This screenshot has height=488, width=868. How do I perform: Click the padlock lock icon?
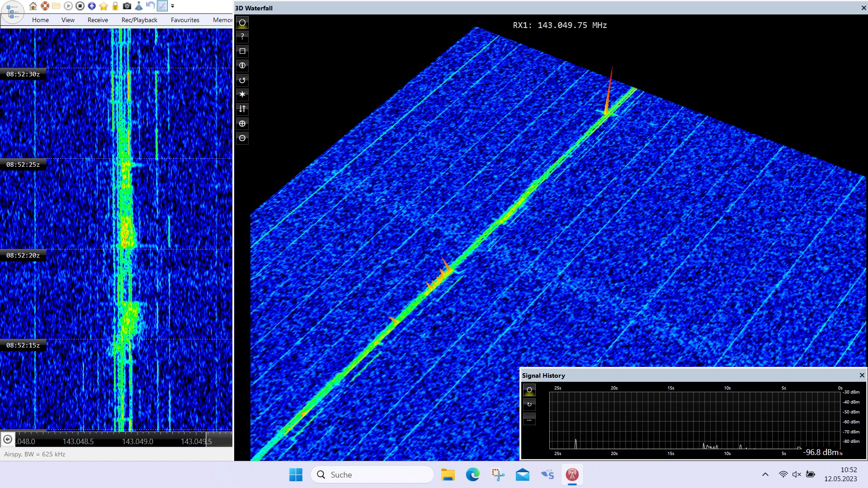coord(115,6)
